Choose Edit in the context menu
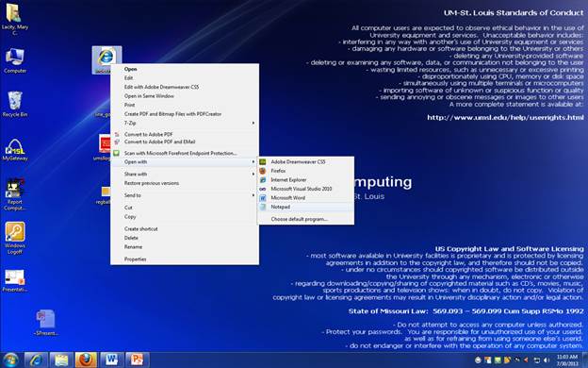This screenshot has width=588, height=368. [184, 78]
